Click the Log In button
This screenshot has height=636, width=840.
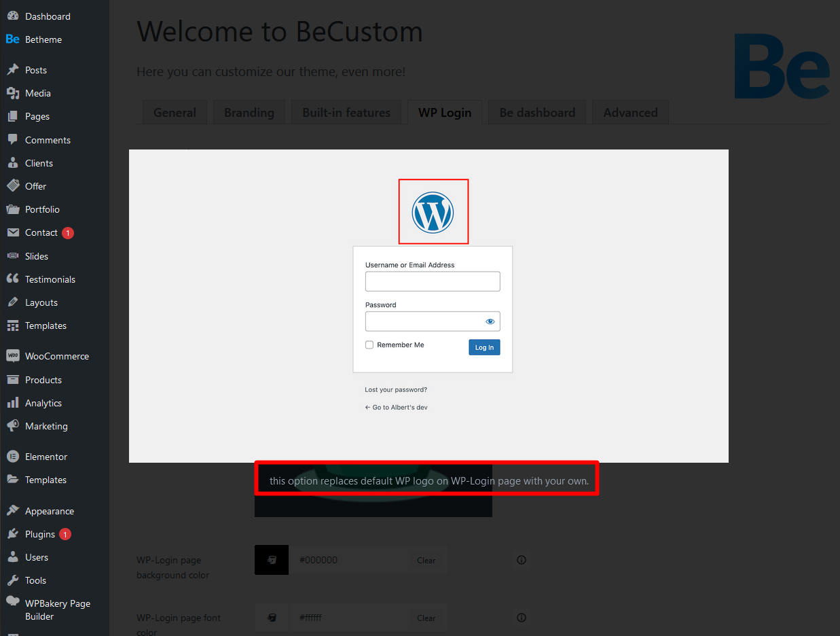pos(484,347)
